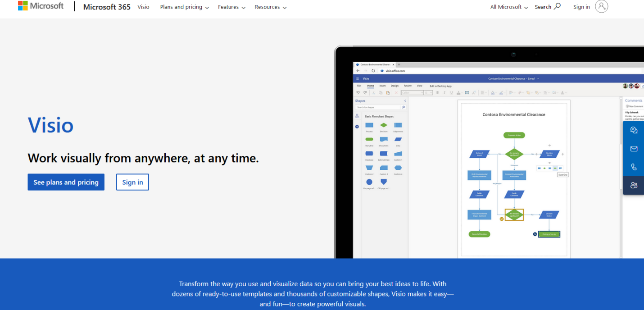Click the 'Work visually from anywhere' headline

click(x=143, y=158)
